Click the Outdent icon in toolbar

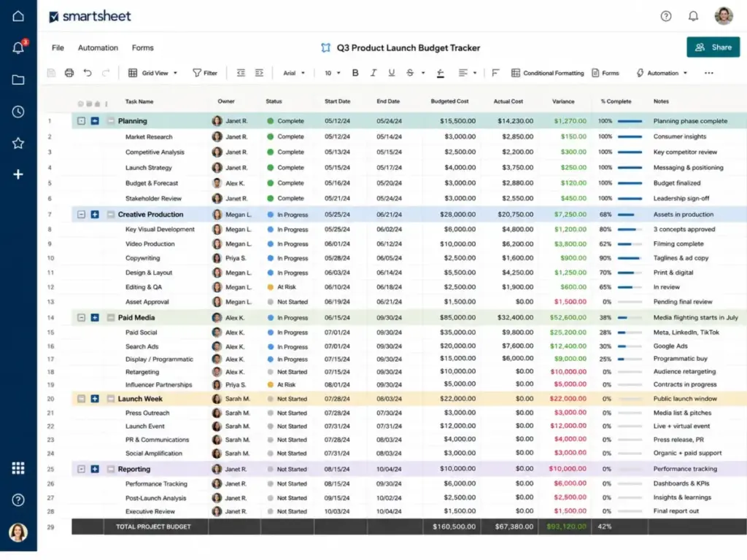241,73
